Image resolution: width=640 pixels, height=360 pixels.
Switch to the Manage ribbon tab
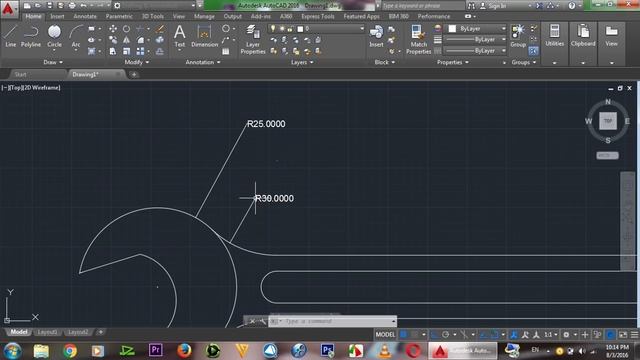[204, 16]
